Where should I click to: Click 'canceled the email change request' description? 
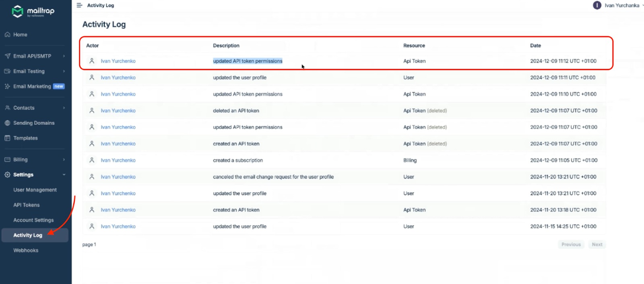point(273,177)
